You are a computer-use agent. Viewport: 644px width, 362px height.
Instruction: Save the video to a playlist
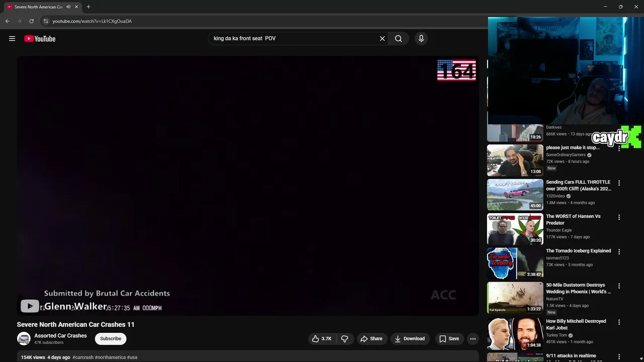[449, 339]
